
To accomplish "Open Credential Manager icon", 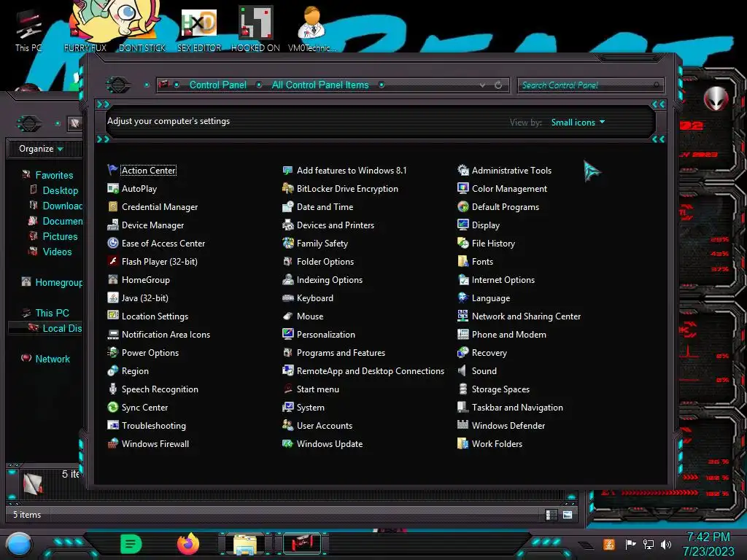I will (x=112, y=206).
